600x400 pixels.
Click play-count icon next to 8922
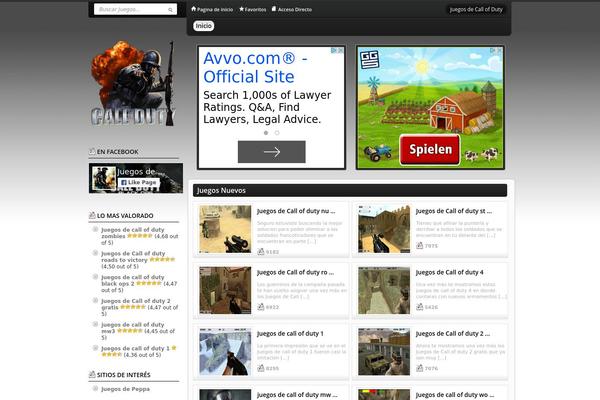pos(261,307)
